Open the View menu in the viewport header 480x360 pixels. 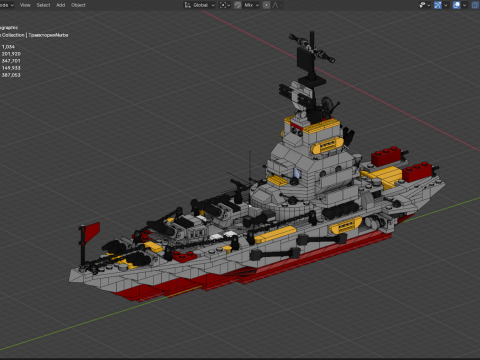[25, 5]
